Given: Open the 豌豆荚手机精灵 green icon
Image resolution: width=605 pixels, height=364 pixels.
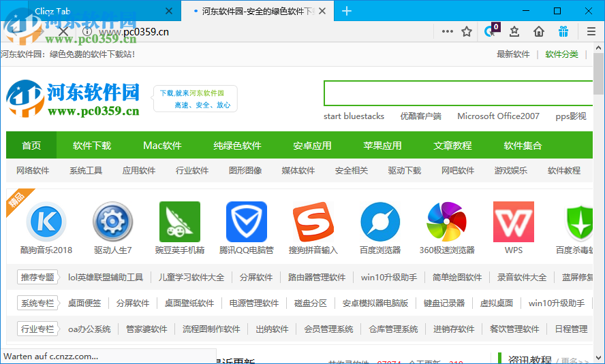Looking at the screenshot, I should coord(180,222).
